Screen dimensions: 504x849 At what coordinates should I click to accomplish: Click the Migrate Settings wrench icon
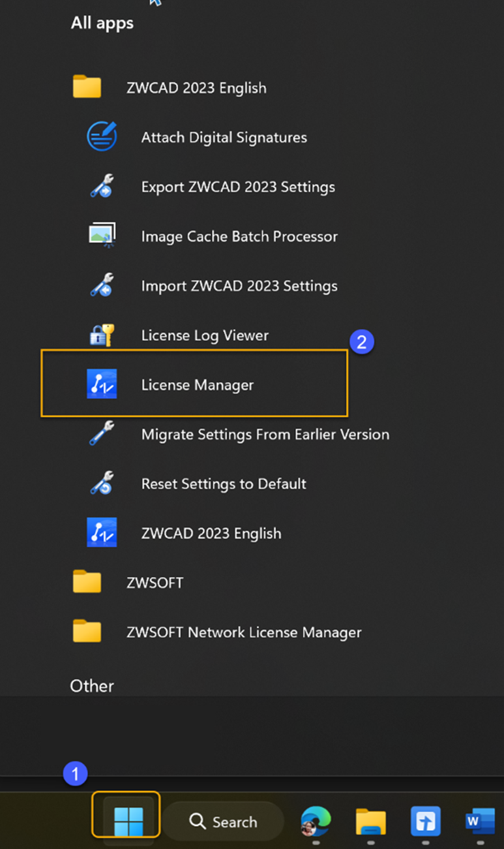(x=102, y=434)
